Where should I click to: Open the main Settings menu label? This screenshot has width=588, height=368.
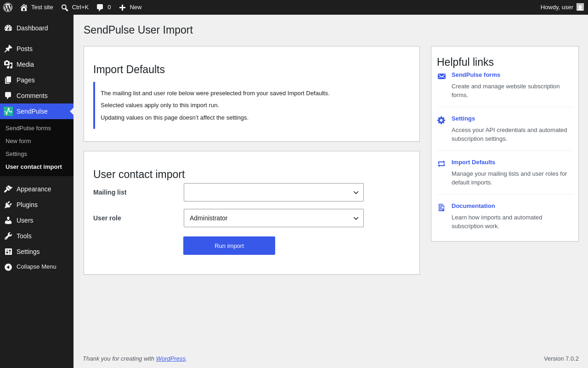tap(28, 252)
